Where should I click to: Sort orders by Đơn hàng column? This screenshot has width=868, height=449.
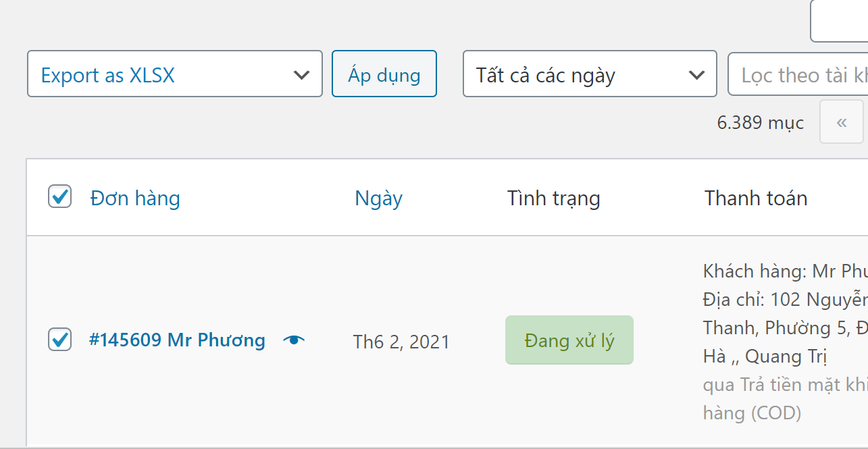click(135, 199)
